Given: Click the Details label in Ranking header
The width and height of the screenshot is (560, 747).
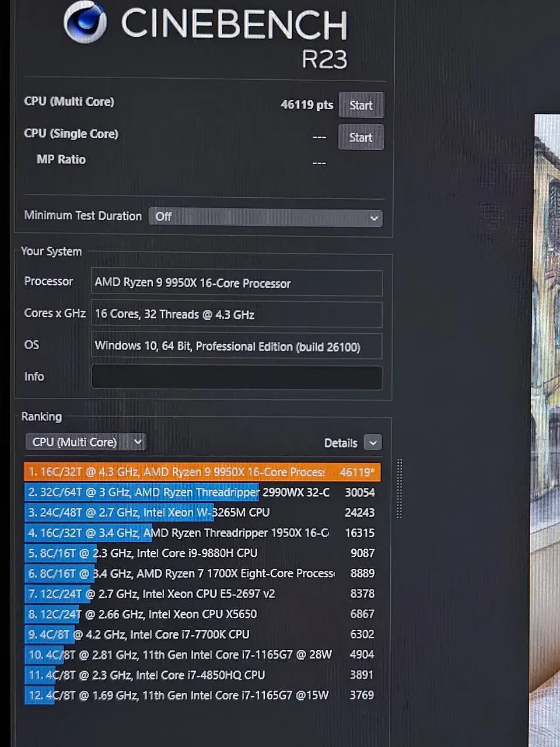Looking at the screenshot, I should pyautogui.click(x=341, y=443).
